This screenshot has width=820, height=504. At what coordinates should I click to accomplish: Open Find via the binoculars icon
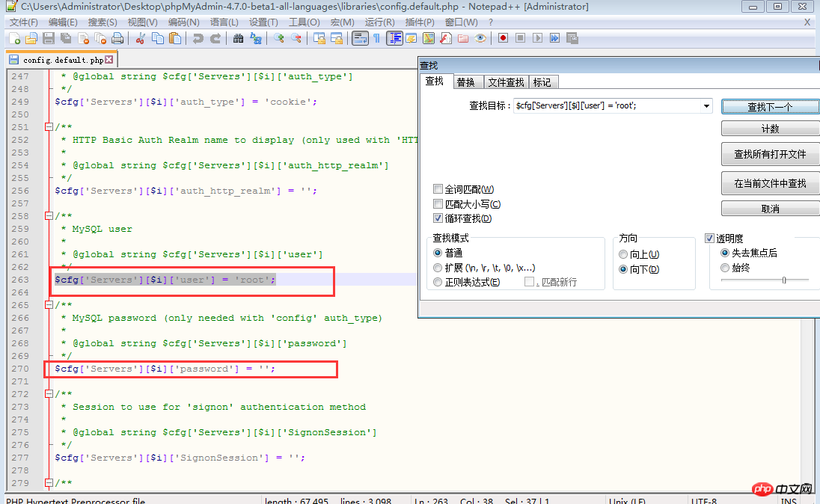(x=238, y=38)
